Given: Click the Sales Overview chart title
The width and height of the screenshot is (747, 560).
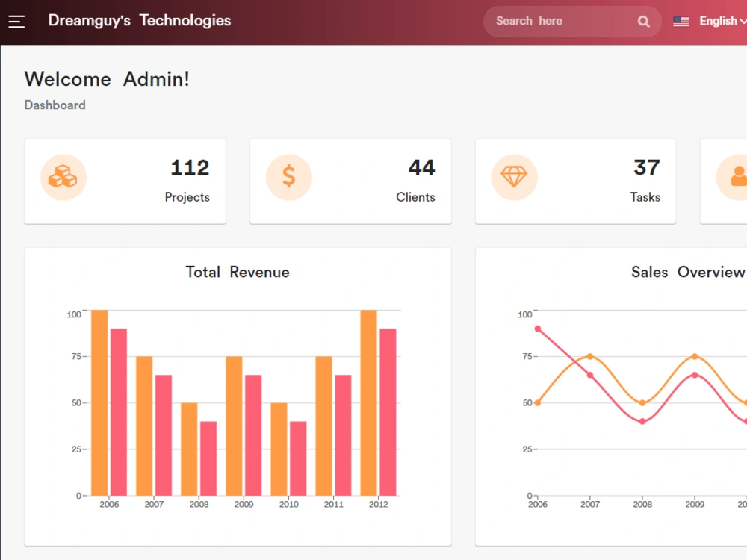Looking at the screenshot, I should click(688, 272).
